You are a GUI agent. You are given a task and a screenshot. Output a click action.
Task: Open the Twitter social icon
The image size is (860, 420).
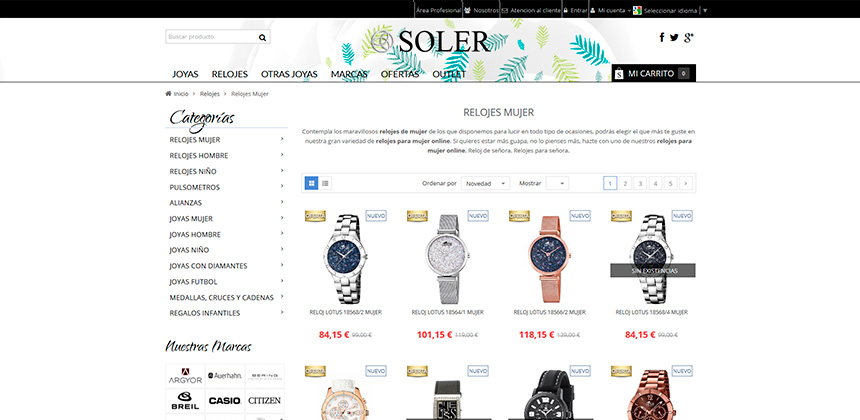coord(674,37)
